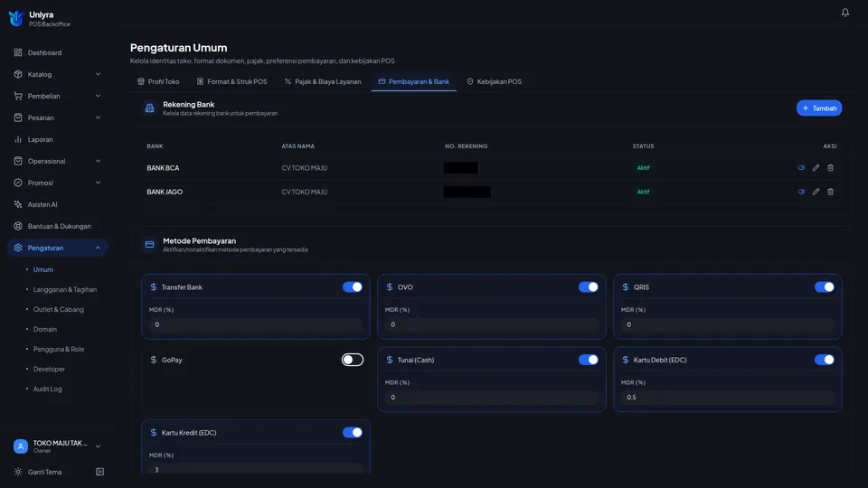Image resolution: width=868 pixels, height=488 pixels.
Task: Click Kartu Debit MDR field showing 0.5
Action: point(727,398)
